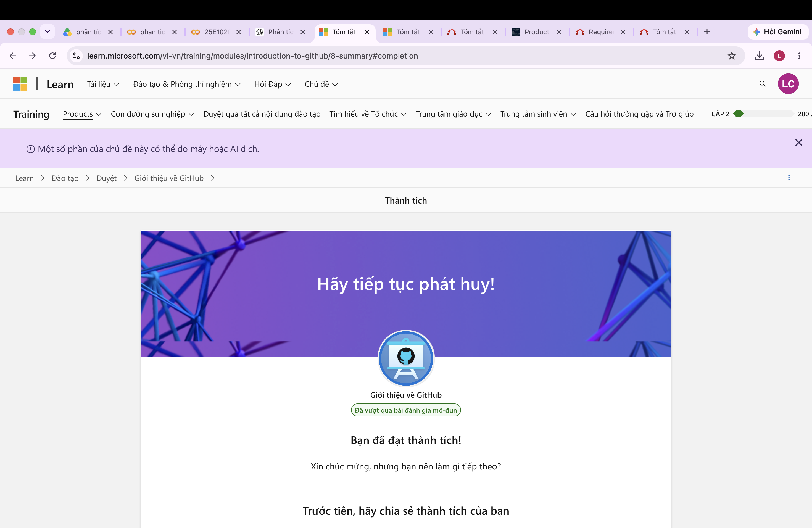Viewport: 812px width, 528px height.
Task: Close the active Tóm tắt tab
Action: click(367, 32)
